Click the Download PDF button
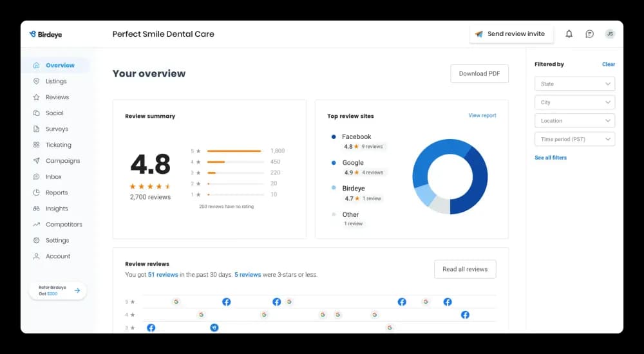The height and width of the screenshot is (354, 644). click(x=479, y=73)
